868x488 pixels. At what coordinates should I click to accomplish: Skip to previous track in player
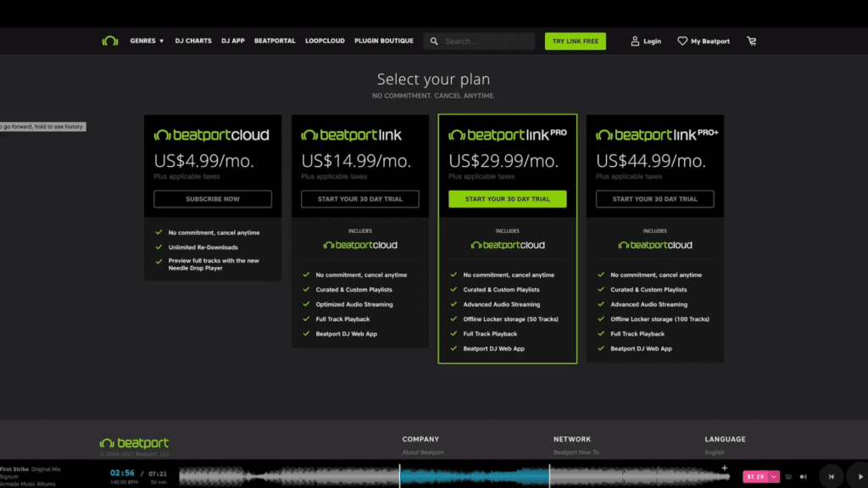tap(831, 476)
